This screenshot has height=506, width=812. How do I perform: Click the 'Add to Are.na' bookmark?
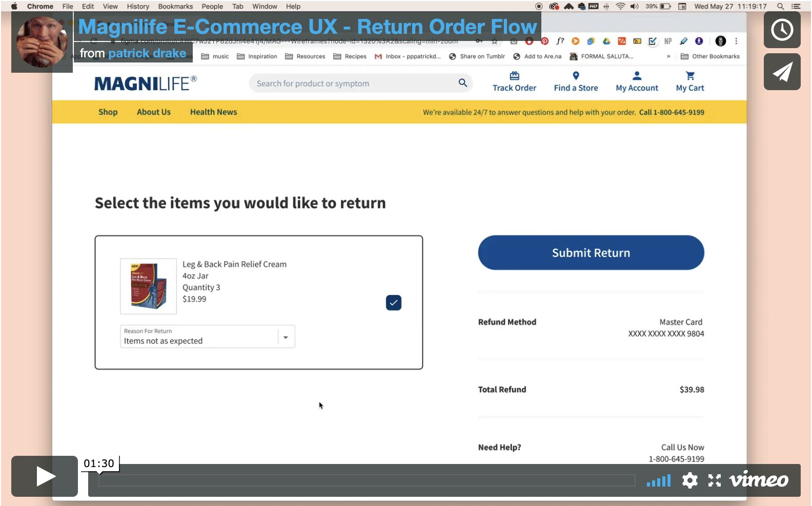(537, 56)
